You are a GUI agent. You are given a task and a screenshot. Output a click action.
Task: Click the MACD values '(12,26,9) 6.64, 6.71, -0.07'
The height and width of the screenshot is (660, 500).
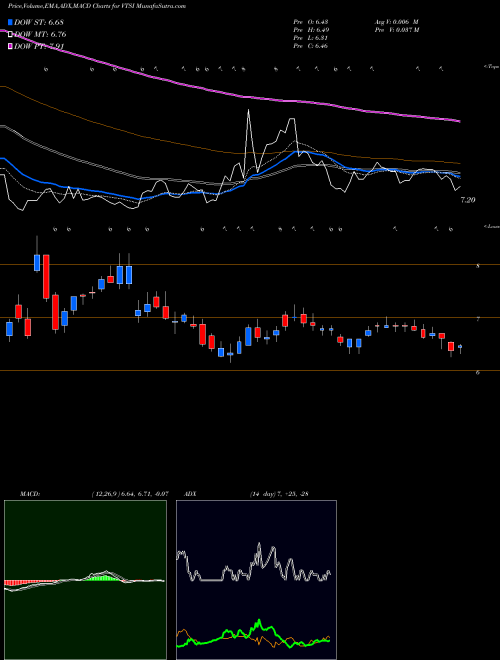pos(130,493)
